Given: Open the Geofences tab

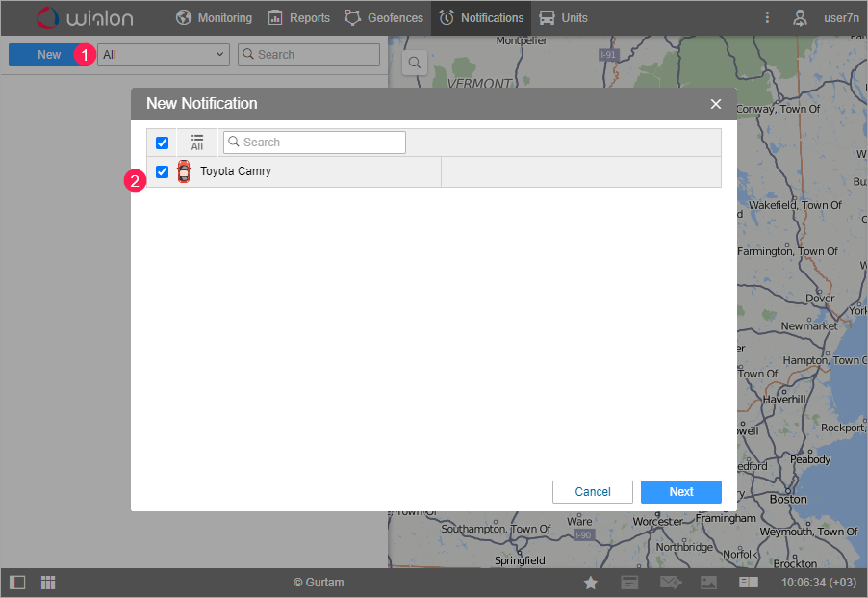Looking at the screenshot, I should [384, 17].
